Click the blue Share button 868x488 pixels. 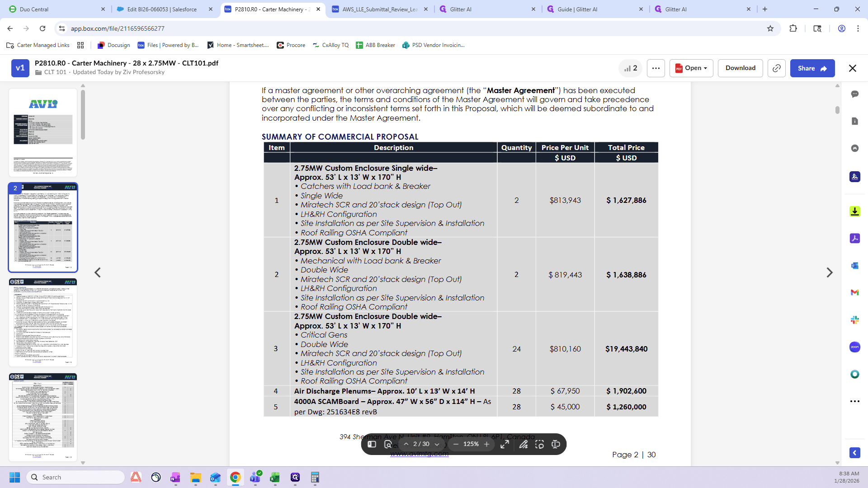(x=812, y=68)
